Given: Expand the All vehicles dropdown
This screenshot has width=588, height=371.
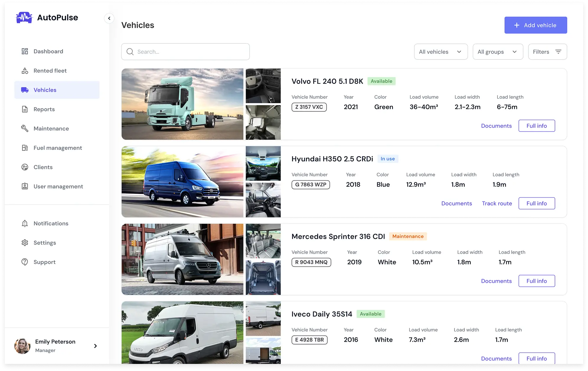Looking at the screenshot, I should [x=440, y=52].
